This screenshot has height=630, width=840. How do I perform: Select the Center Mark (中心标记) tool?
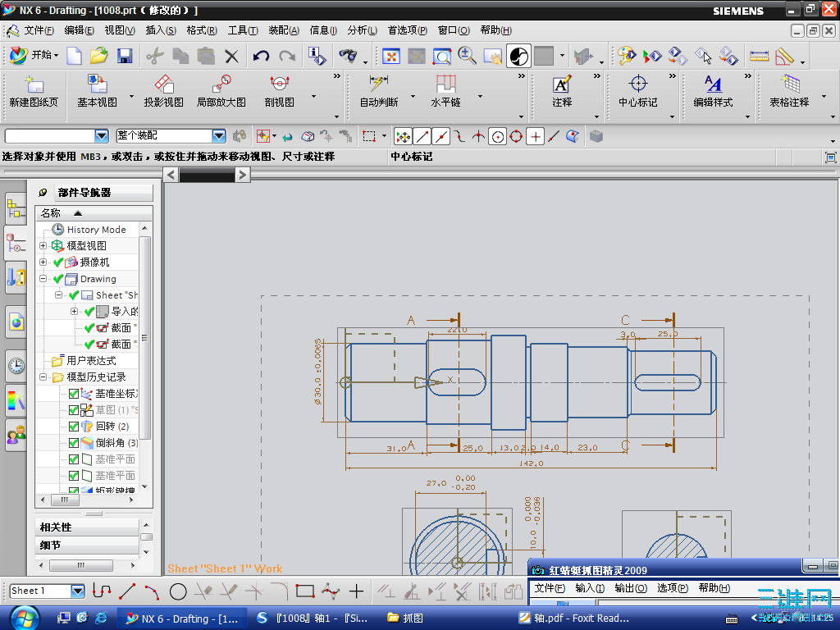(637, 90)
